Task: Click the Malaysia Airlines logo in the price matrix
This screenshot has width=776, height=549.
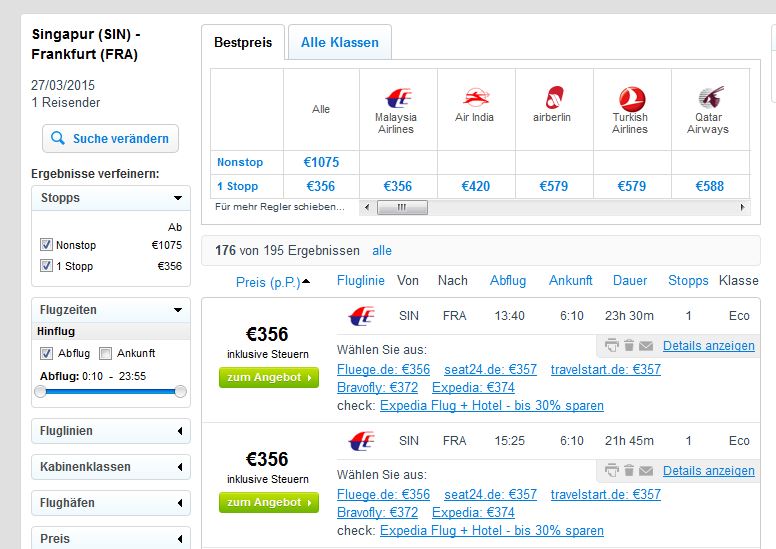Action: click(398, 98)
